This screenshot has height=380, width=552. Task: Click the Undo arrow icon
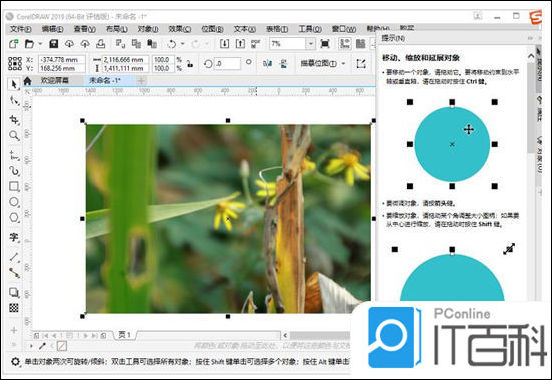[x=172, y=44]
